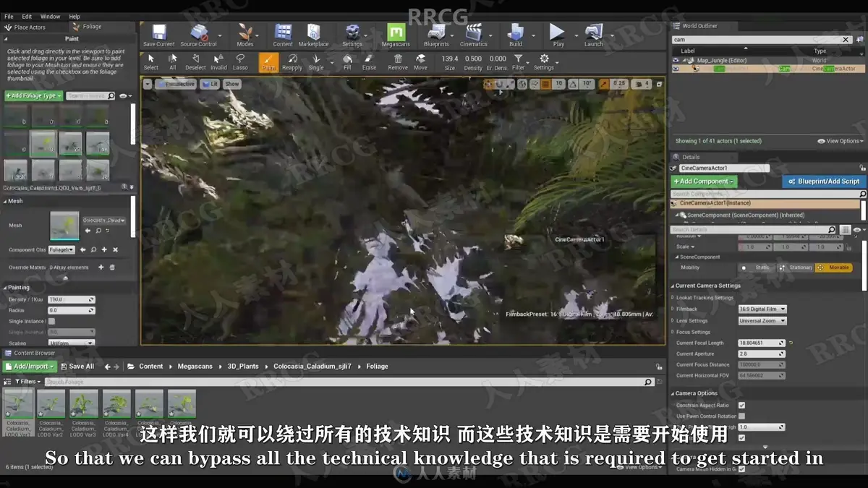Click the foliage All selection tool
Image resolution: width=868 pixels, height=488 pixels.
[172, 62]
